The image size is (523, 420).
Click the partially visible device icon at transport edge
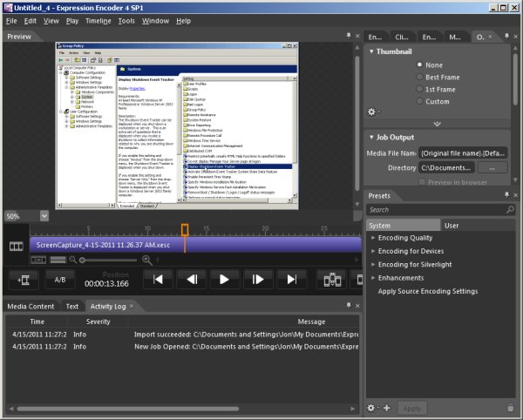(x=359, y=280)
